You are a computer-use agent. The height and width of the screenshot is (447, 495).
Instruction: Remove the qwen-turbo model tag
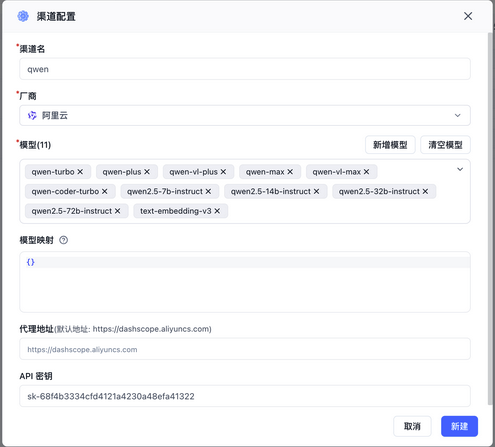80,172
